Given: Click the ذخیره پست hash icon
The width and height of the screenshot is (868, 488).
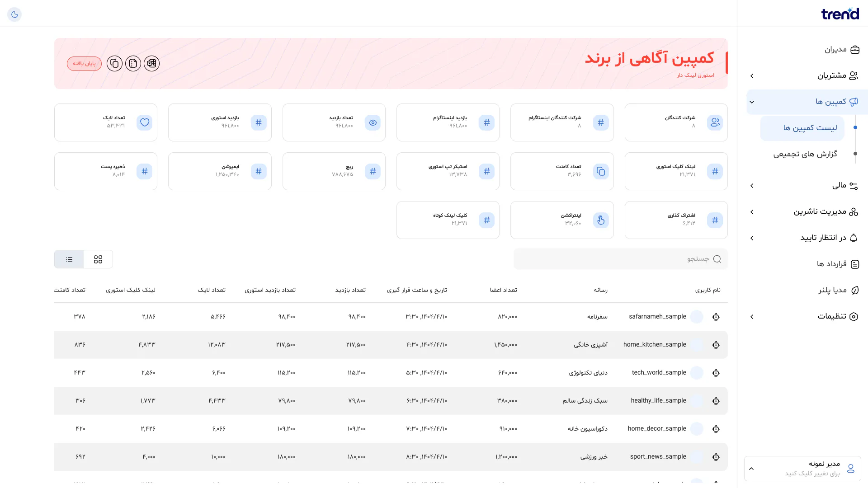Looking at the screenshot, I should point(145,171).
